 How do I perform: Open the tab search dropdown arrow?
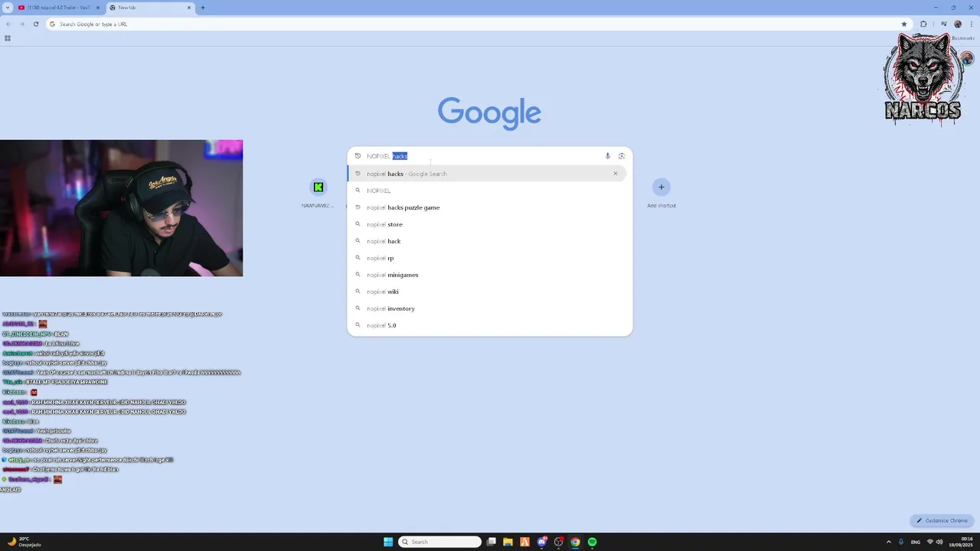click(x=7, y=8)
